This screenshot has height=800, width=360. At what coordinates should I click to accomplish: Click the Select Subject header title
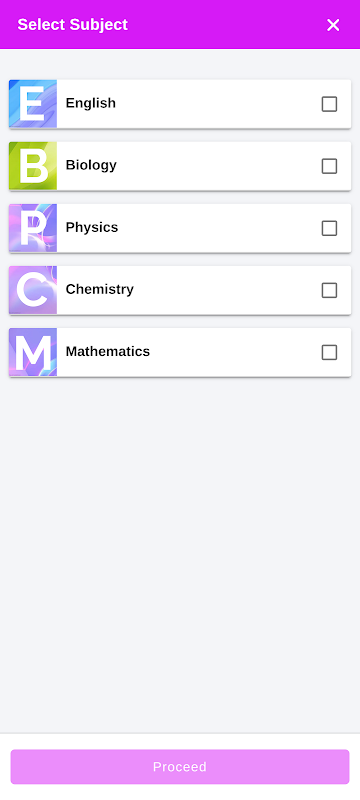coord(72,24)
